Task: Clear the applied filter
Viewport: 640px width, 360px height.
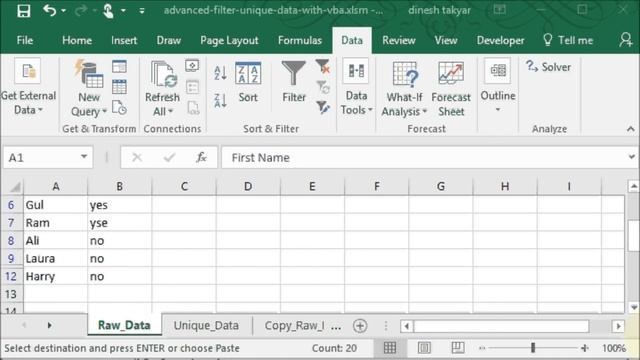Action: tap(322, 67)
